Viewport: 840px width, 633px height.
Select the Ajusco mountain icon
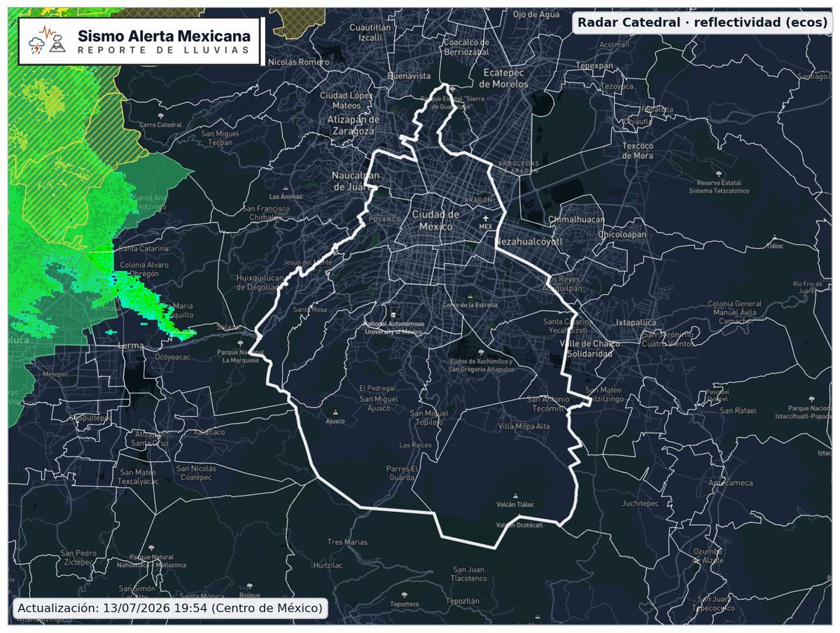pyautogui.click(x=336, y=412)
